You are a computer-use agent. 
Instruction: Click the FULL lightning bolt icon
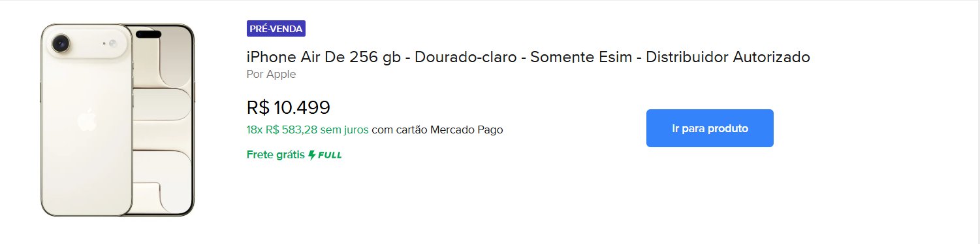click(x=311, y=155)
